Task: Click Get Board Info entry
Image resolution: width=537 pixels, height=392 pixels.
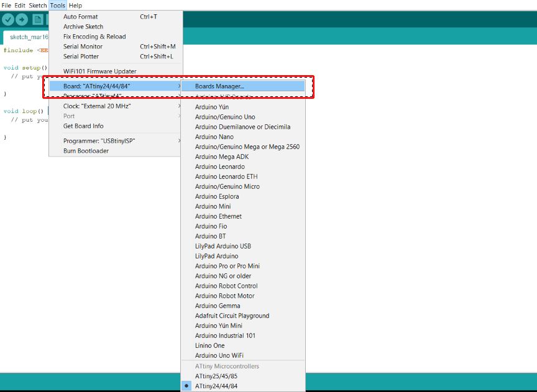Action: (116, 126)
